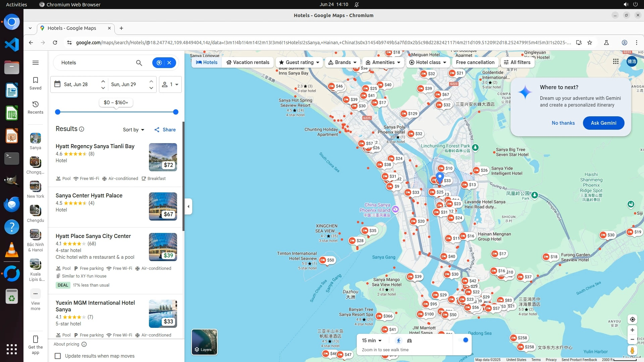Enable Update results when map moves
This screenshot has width=644, height=362.
click(58, 356)
